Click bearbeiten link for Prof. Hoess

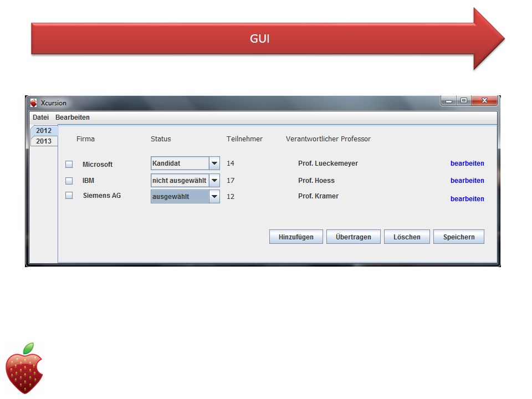tap(467, 181)
